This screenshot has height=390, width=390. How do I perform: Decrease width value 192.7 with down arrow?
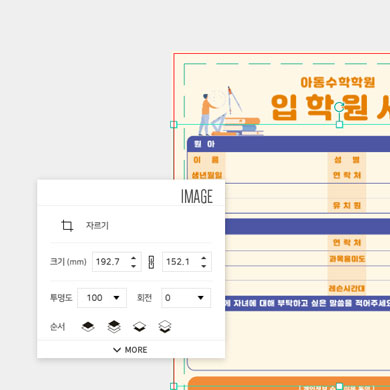133,266
